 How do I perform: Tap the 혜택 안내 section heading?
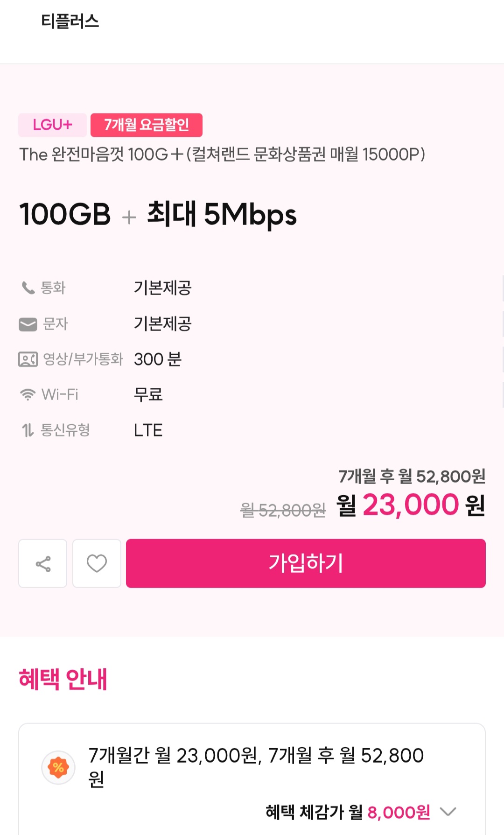click(63, 680)
